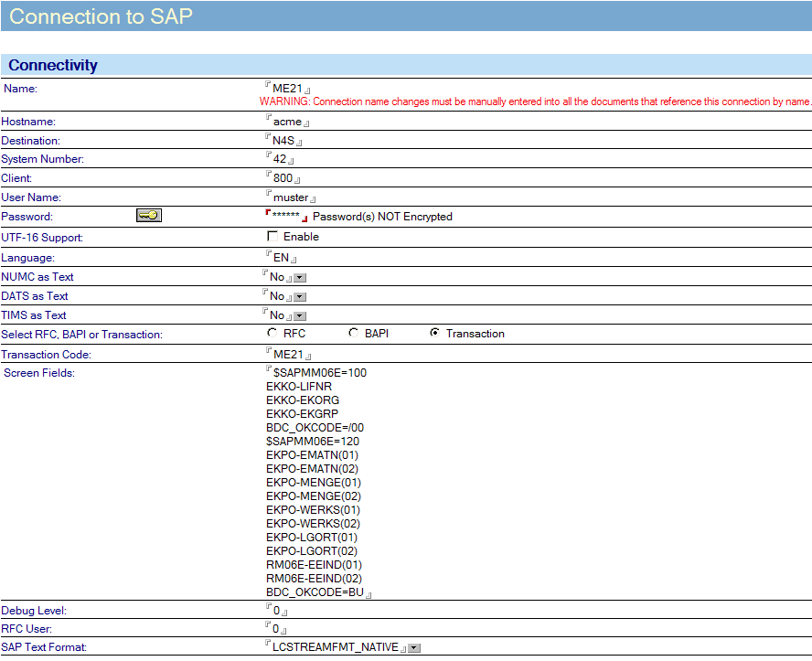Click the RM06E-EEIND(01) line
The height and width of the screenshot is (661, 812).
pyautogui.click(x=314, y=565)
